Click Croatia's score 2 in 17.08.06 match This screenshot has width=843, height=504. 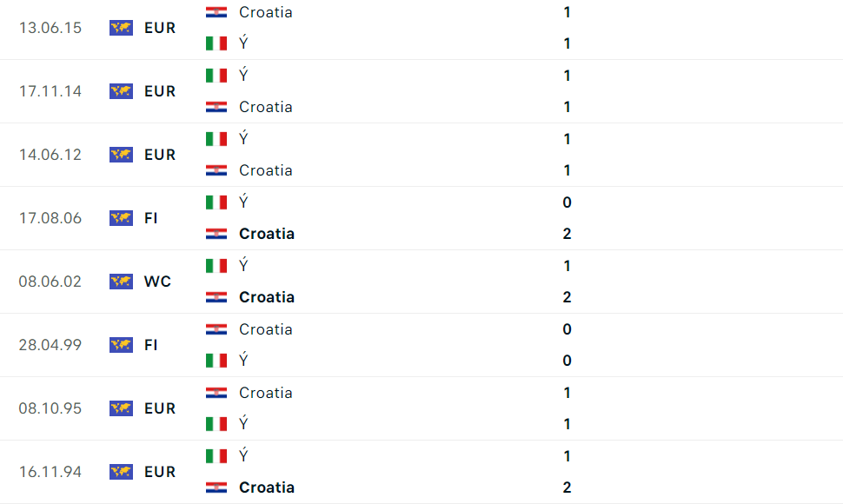[x=567, y=234]
